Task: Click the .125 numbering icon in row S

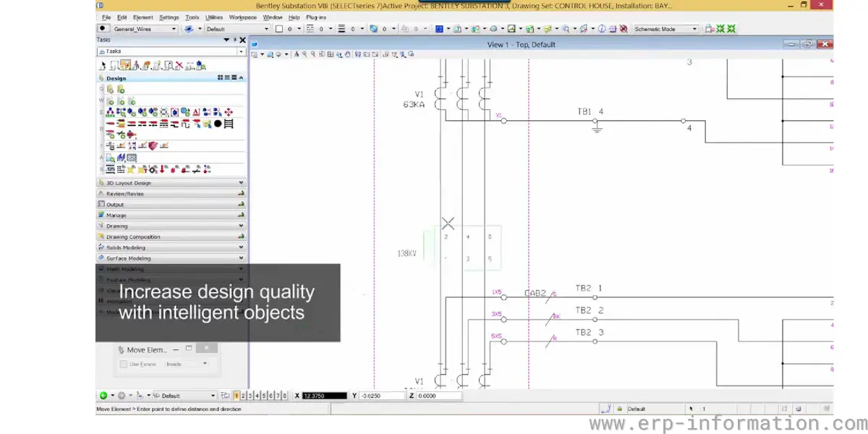Action: click(111, 169)
